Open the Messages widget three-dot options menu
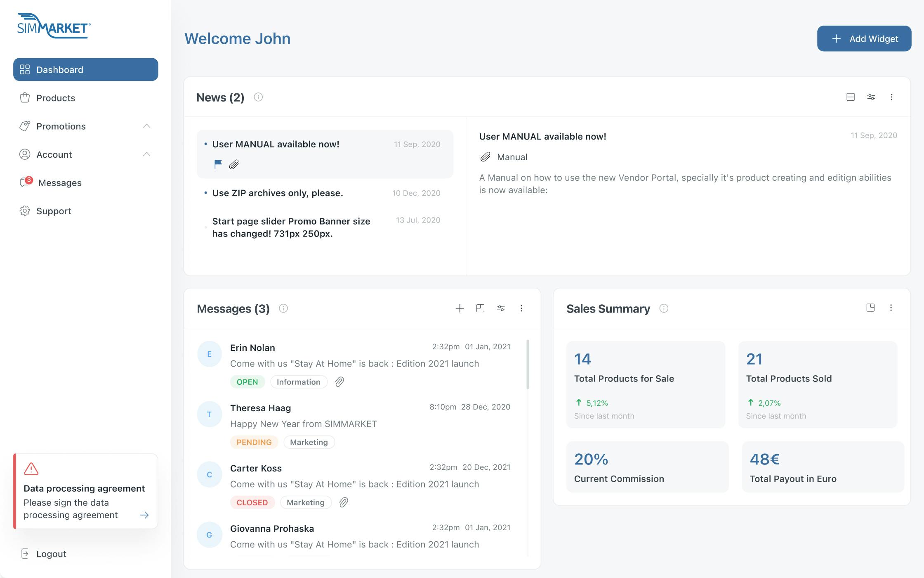 [x=521, y=308]
